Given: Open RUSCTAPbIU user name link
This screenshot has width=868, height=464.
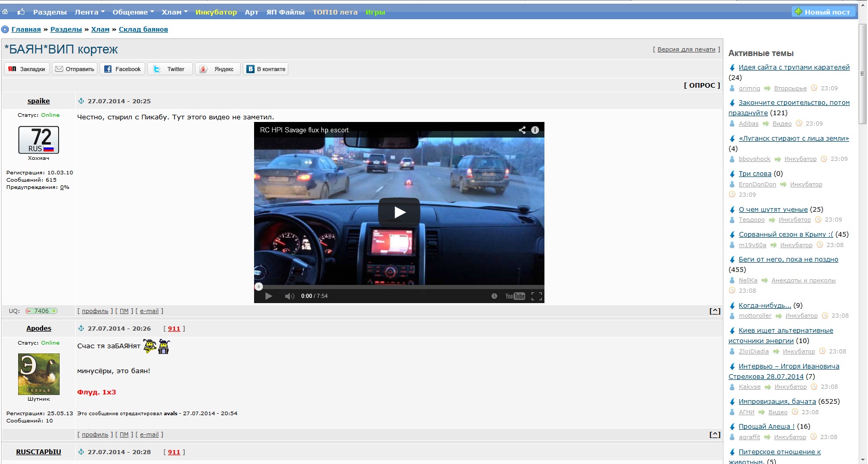Looking at the screenshot, I should tap(38, 452).
